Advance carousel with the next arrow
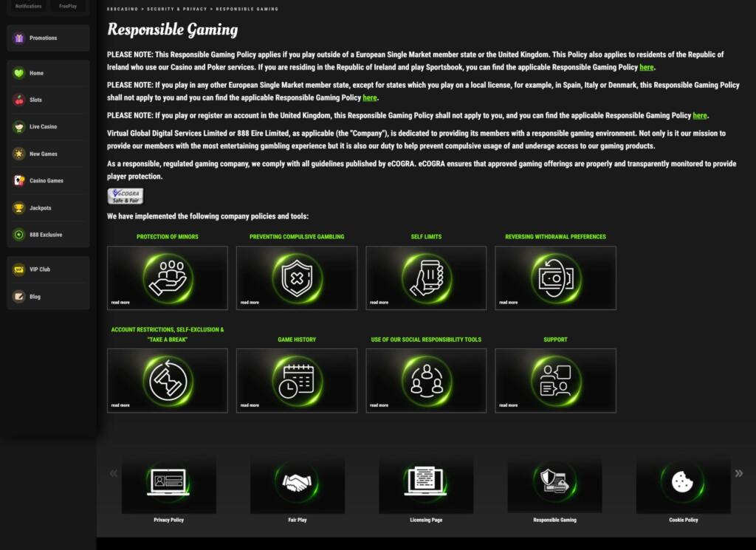The height and width of the screenshot is (550, 756). coord(738,473)
